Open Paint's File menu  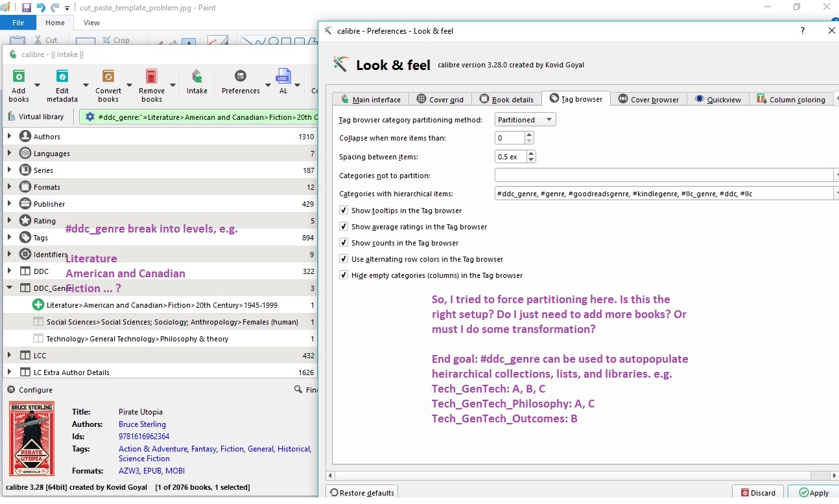tap(18, 23)
